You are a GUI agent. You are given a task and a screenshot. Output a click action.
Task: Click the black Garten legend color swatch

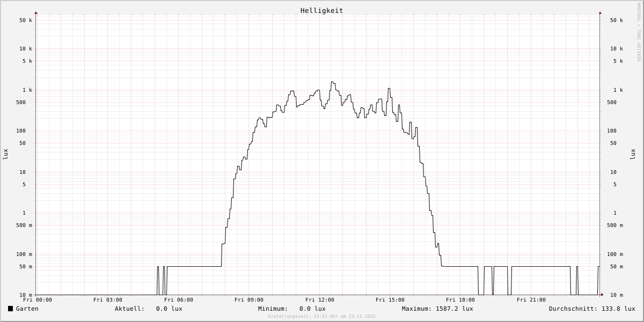click(10, 309)
